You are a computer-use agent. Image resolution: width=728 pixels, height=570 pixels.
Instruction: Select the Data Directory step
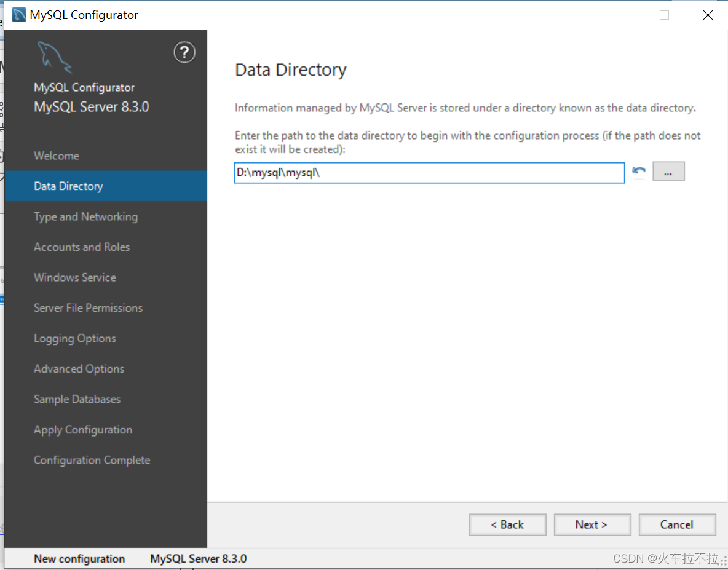(x=106, y=186)
